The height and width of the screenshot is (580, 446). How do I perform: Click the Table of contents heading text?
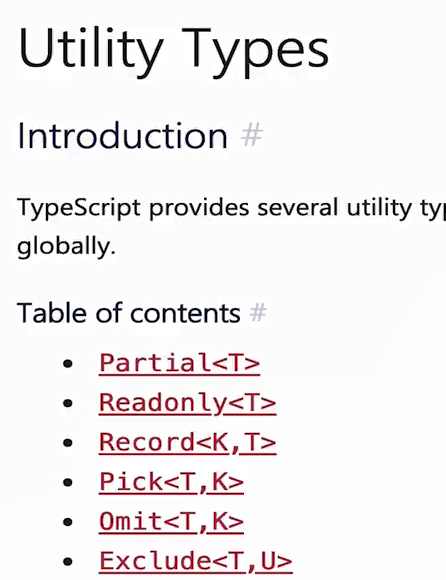pyautogui.click(x=129, y=313)
